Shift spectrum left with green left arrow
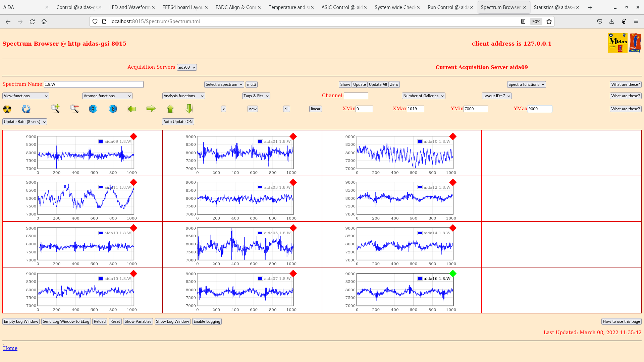This screenshot has width=644, height=362. (132, 109)
